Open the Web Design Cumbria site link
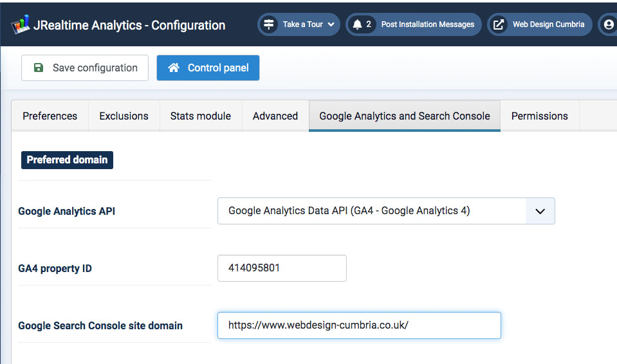This screenshot has width=617, height=364. click(548, 24)
